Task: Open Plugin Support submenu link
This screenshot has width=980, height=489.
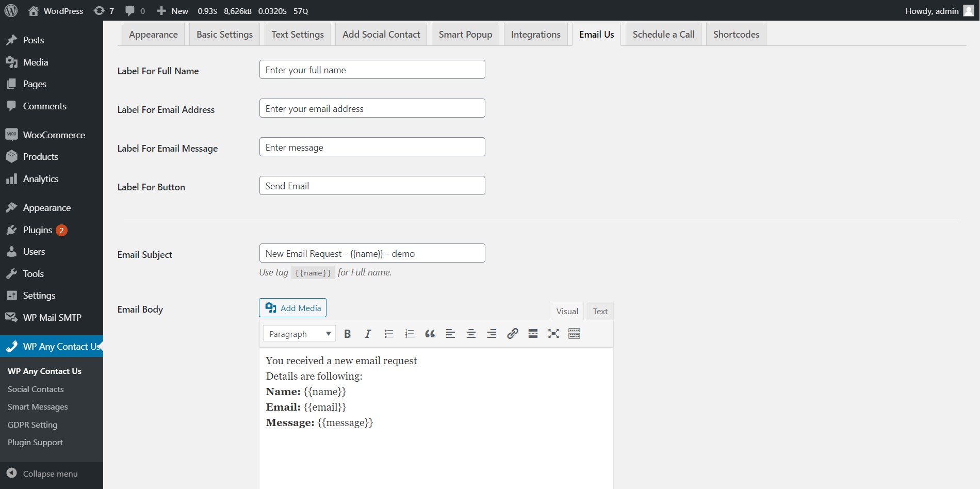Action: (x=35, y=443)
